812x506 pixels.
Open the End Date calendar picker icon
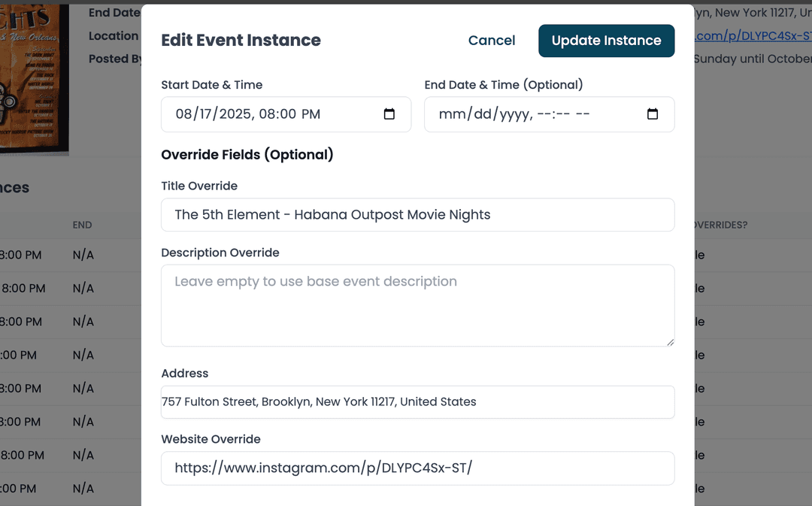coord(653,114)
